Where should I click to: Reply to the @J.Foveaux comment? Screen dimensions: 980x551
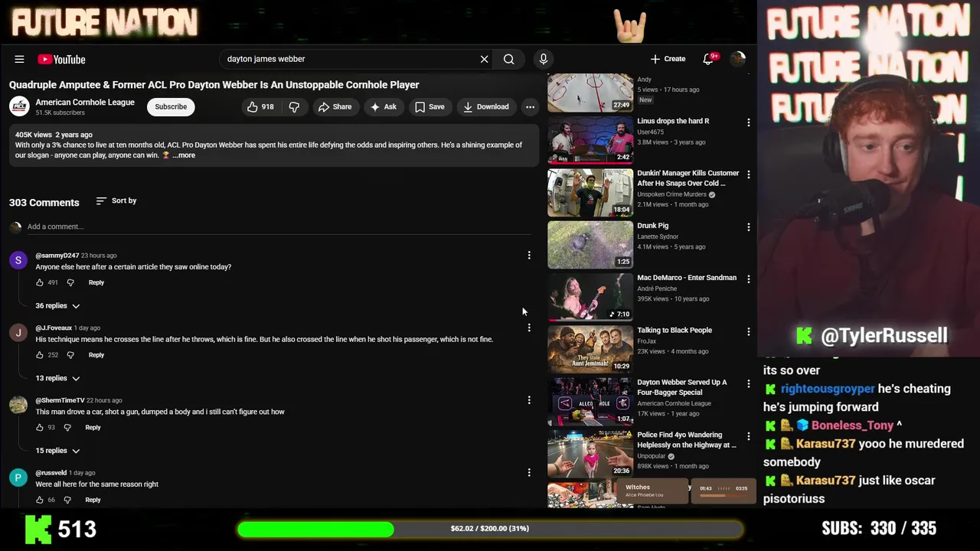(x=96, y=355)
